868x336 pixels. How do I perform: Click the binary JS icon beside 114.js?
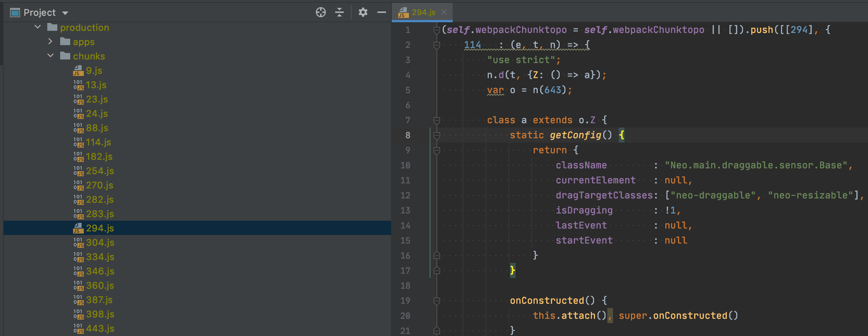78,142
